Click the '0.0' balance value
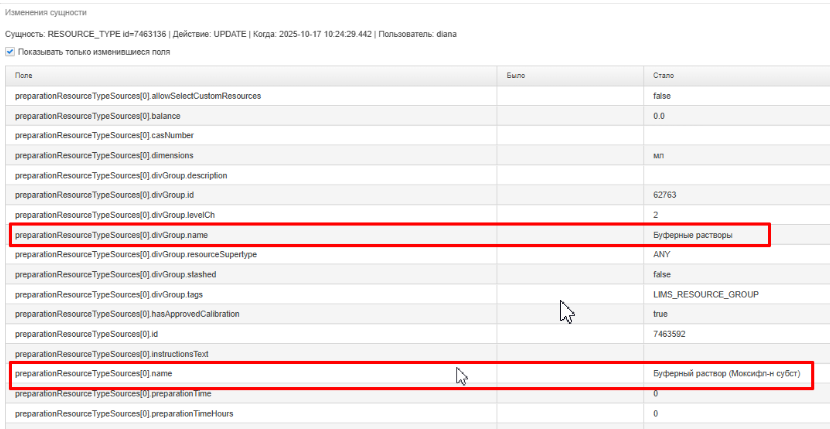 pyautogui.click(x=659, y=115)
